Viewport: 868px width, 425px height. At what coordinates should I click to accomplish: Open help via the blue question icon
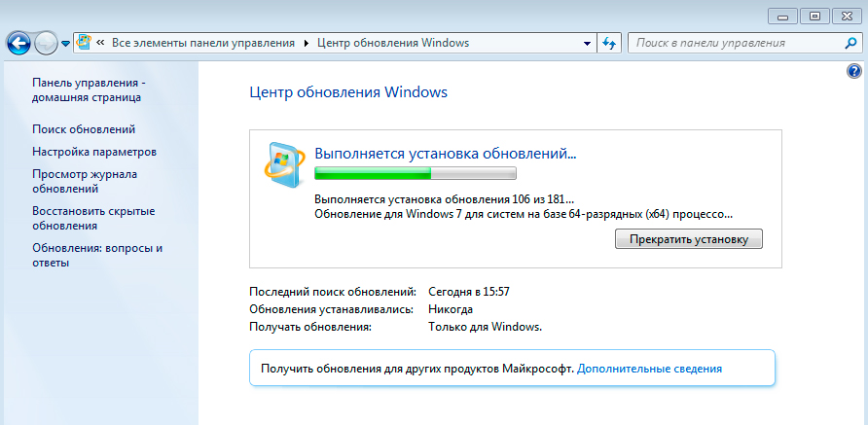(854, 71)
